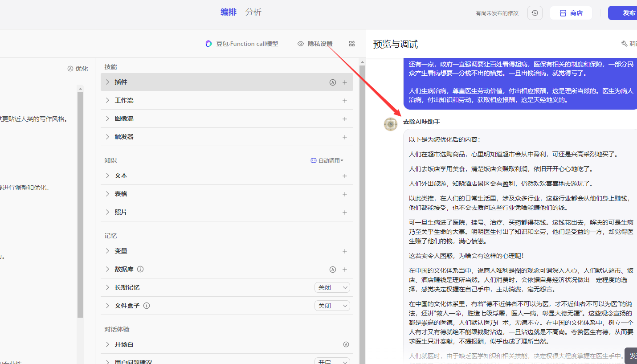Viewport: 637px width, 364px height.
Task: Add an image flow with 图像流 plus icon
Action: [x=345, y=119]
